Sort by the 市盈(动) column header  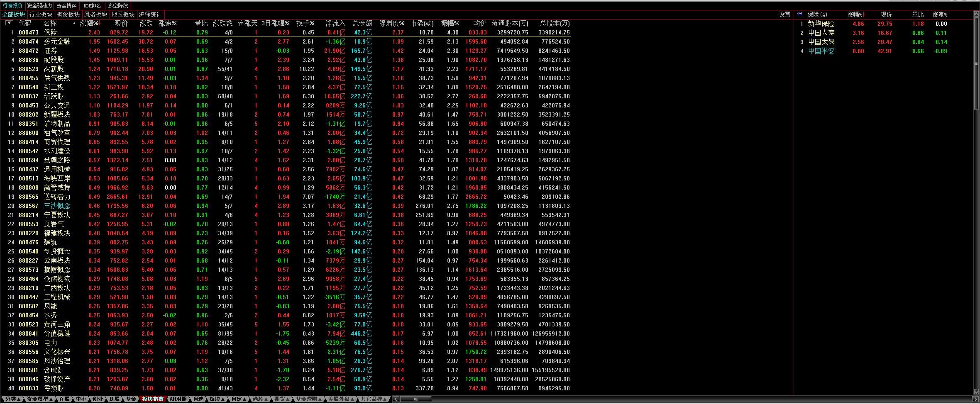coord(422,23)
